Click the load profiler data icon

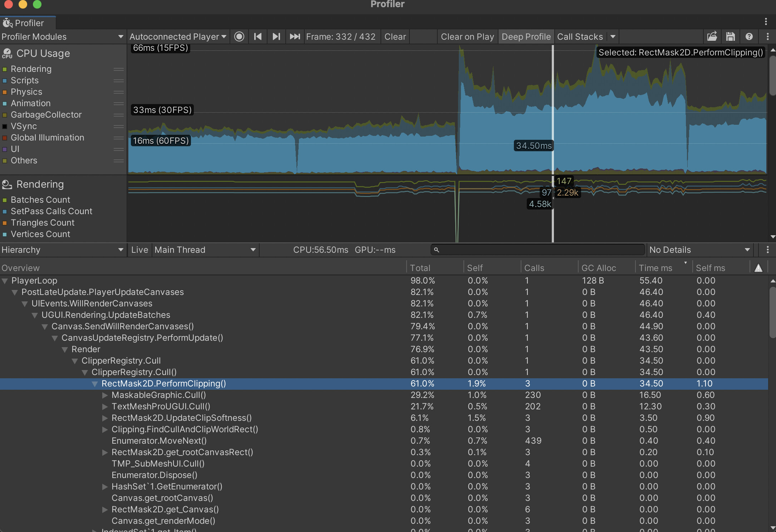[712, 37]
